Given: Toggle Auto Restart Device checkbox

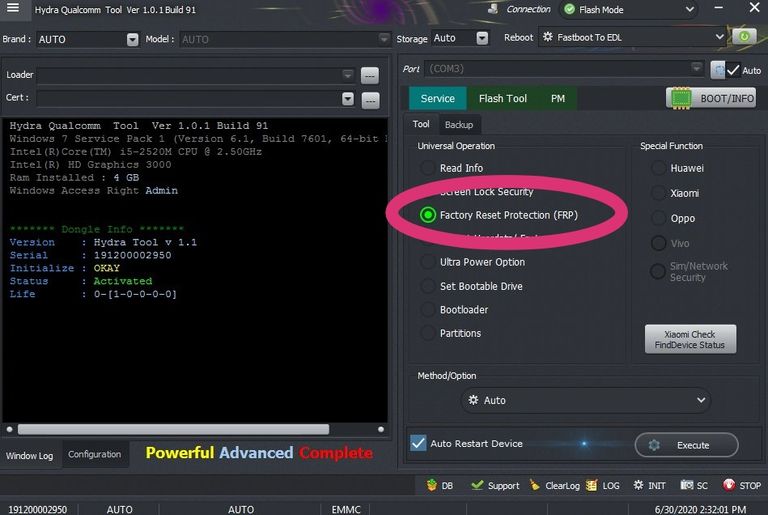Looking at the screenshot, I should [x=418, y=443].
